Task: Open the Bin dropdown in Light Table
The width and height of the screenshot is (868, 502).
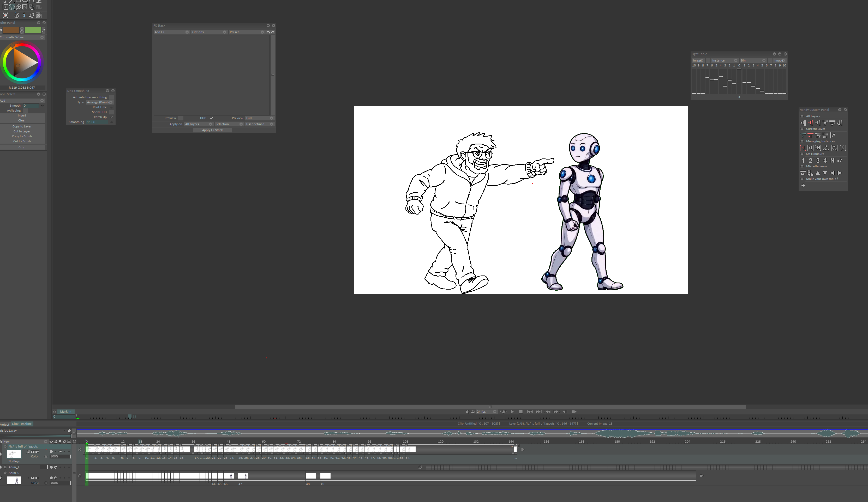Action: click(x=753, y=60)
